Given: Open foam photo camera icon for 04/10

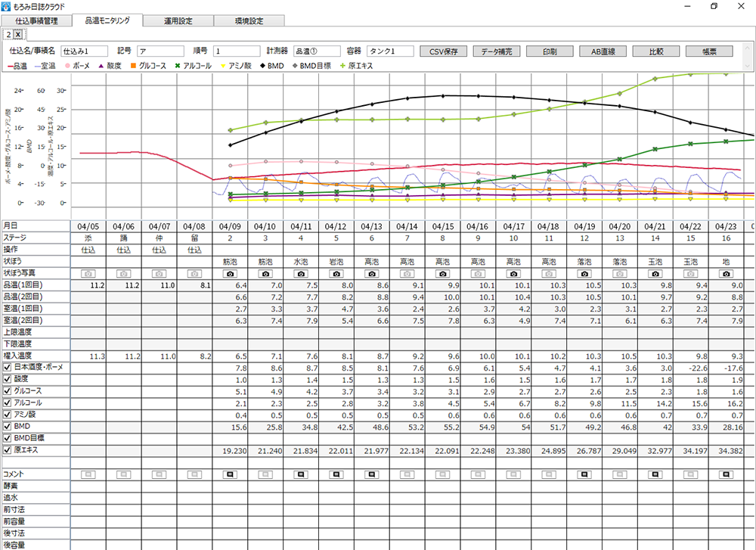Looking at the screenshot, I should tap(265, 274).
